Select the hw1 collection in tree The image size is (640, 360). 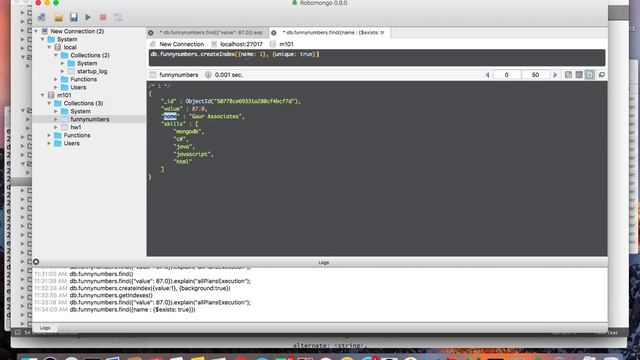click(x=76, y=127)
